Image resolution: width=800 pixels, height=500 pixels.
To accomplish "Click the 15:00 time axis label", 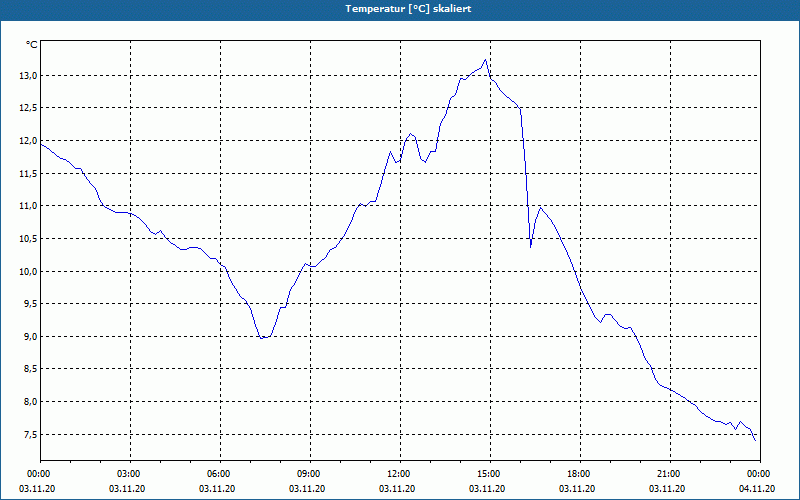I will tap(490, 474).
